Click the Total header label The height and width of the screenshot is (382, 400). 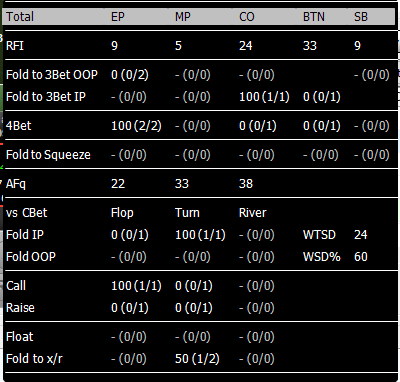pos(20,17)
